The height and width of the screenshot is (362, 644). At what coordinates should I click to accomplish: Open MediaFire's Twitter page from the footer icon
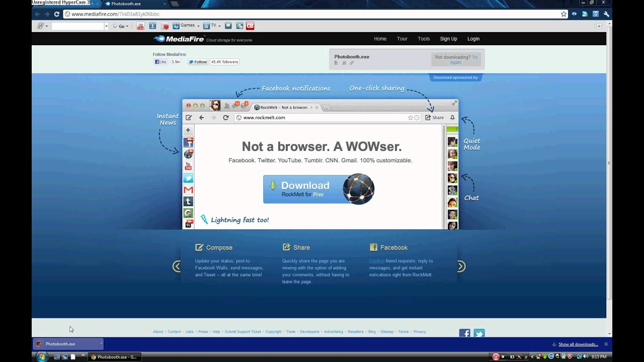tap(479, 333)
